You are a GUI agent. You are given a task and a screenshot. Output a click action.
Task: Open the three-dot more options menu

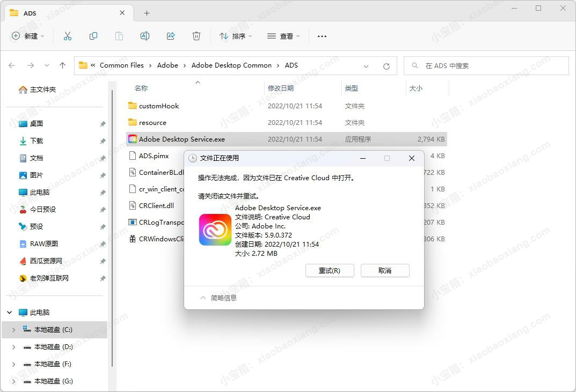322,36
